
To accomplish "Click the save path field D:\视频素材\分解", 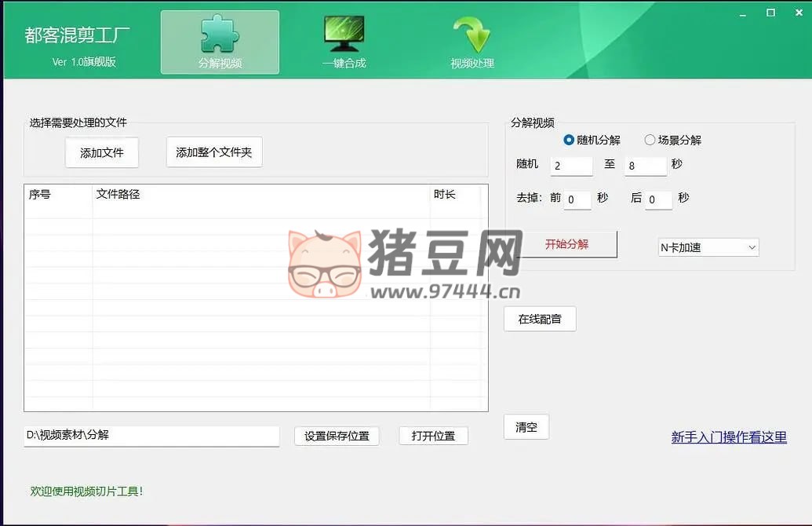I will coord(151,435).
